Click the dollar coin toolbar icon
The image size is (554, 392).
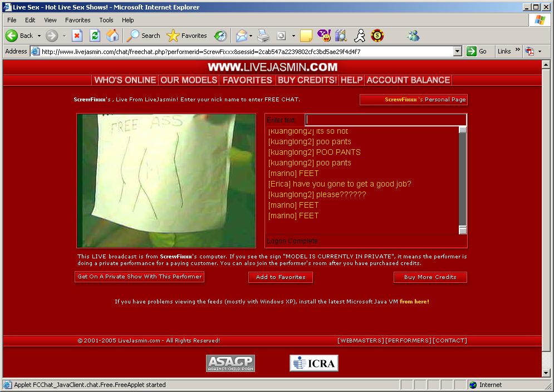point(377,36)
